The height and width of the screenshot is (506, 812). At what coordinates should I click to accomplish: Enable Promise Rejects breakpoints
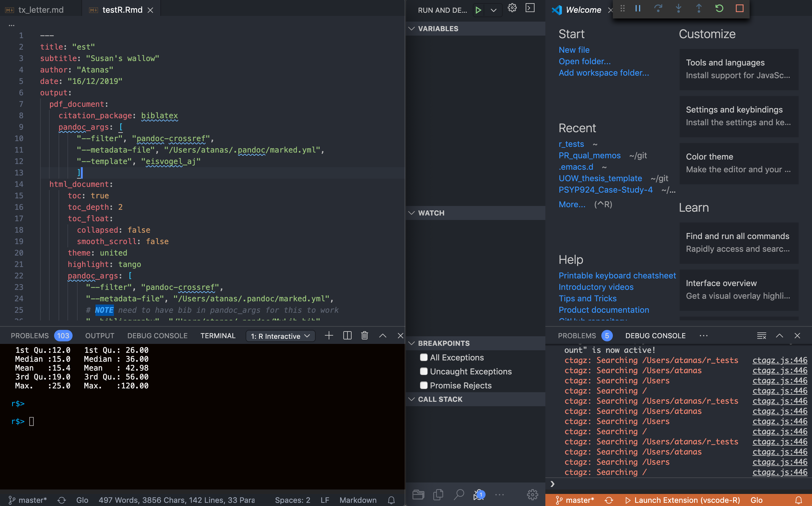point(423,385)
